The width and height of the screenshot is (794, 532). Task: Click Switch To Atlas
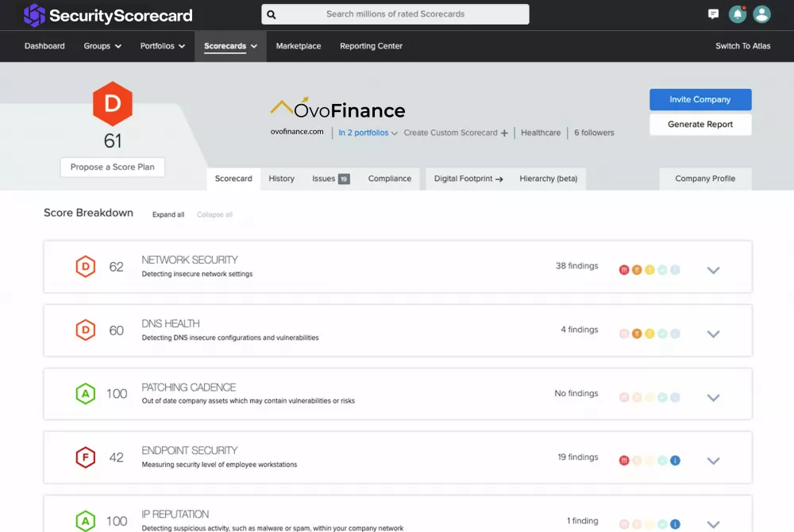tap(743, 46)
